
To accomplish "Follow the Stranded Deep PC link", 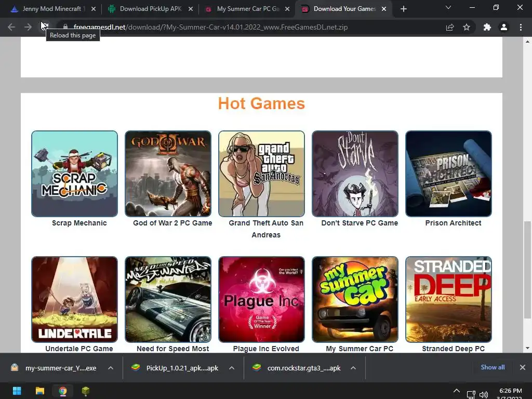I will tap(453, 349).
